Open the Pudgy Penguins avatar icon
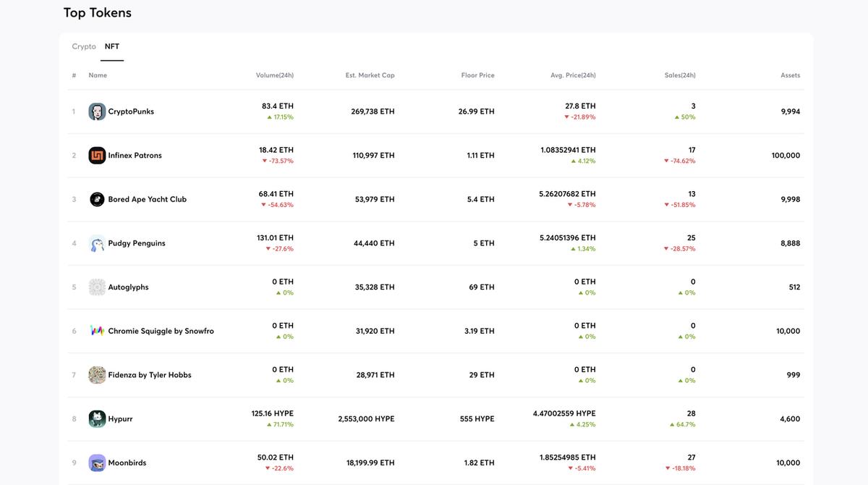The image size is (868, 485). coord(97,243)
